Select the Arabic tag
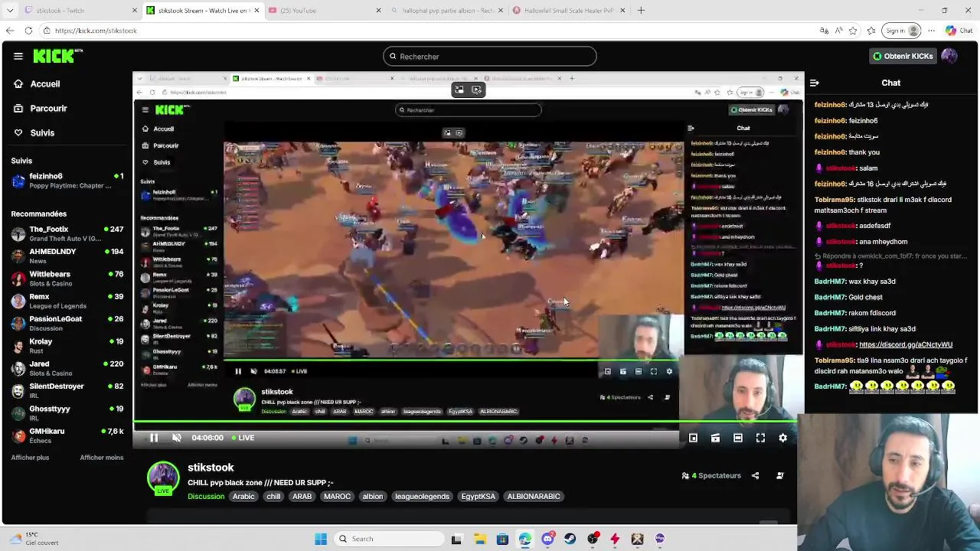Image resolution: width=980 pixels, height=551 pixels. point(243,497)
